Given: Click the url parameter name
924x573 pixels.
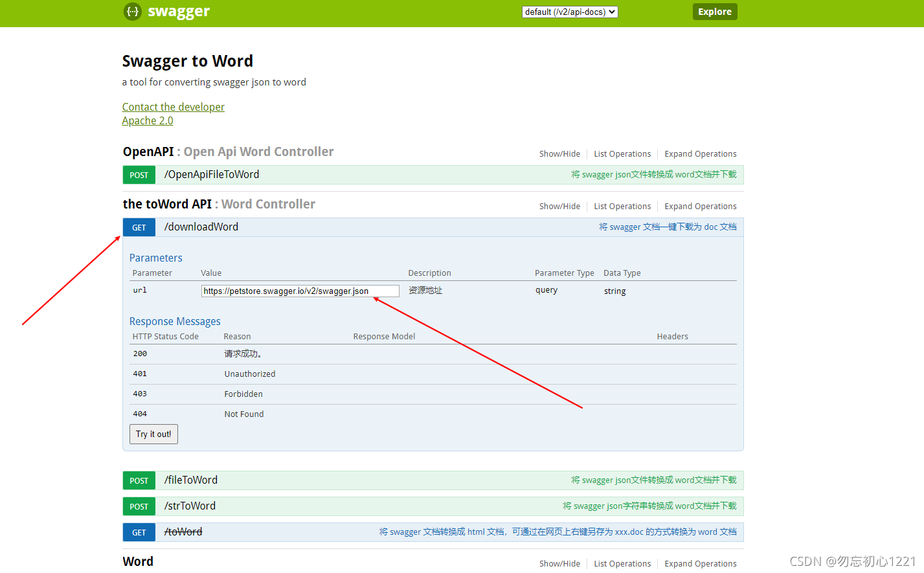Looking at the screenshot, I should click(140, 290).
